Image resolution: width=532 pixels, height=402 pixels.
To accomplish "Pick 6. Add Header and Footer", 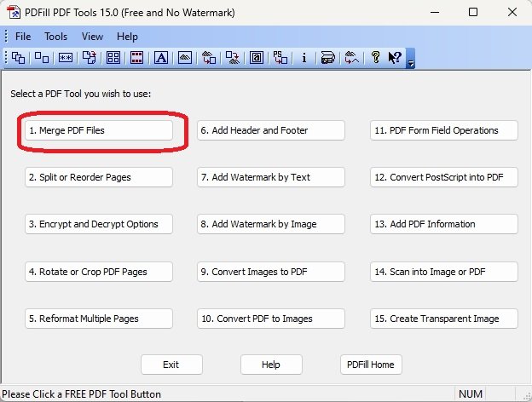I will point(271,130).
